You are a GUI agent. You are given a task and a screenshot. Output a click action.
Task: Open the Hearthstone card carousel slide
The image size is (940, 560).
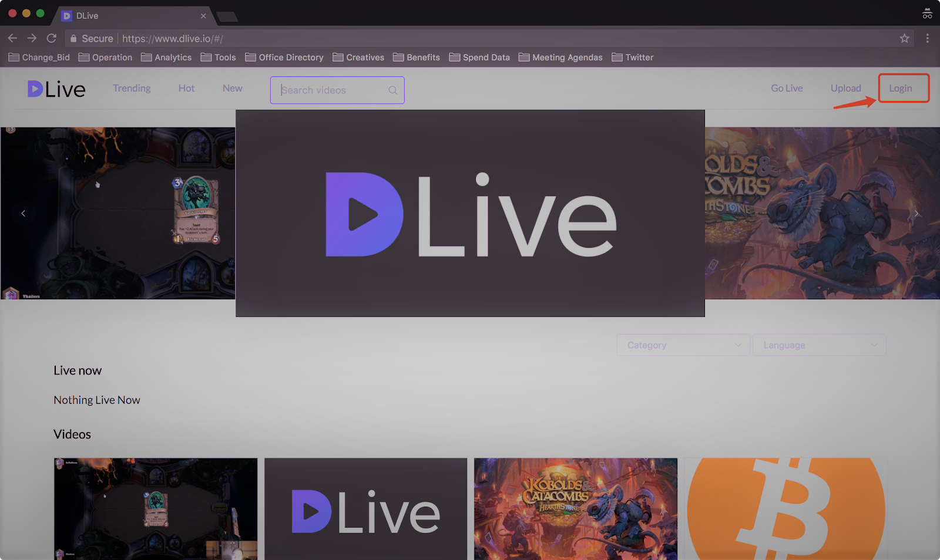[x=117, y=213]
